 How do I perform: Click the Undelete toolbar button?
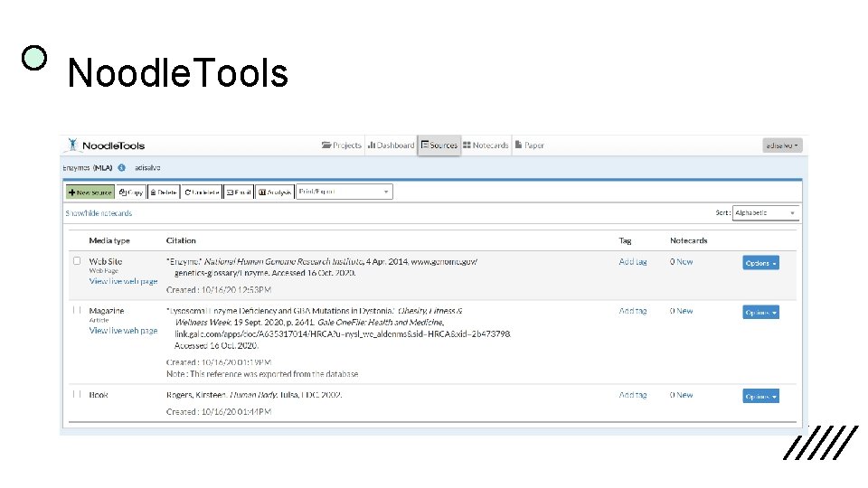[x=202, y=192]
